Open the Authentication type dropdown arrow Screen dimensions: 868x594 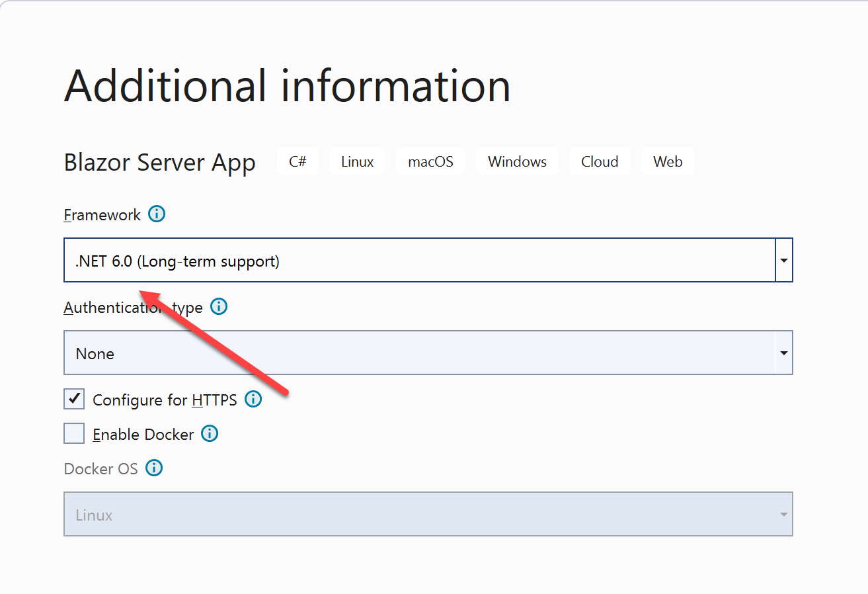783,353
